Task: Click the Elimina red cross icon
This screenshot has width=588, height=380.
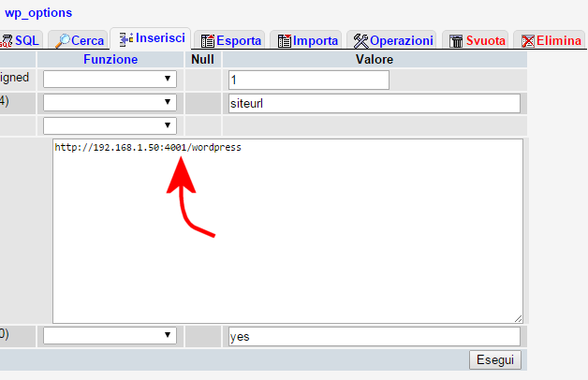Action: [x=528, y=41]
